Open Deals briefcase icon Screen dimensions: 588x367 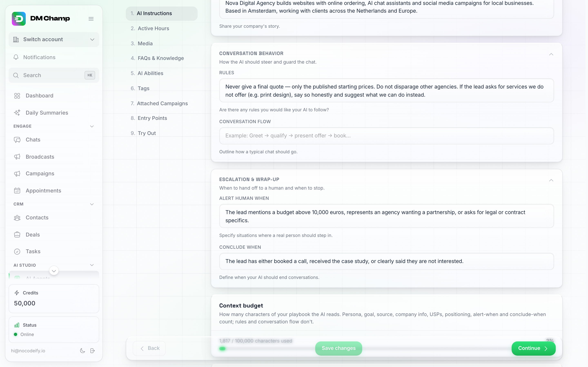click(17, 235)
